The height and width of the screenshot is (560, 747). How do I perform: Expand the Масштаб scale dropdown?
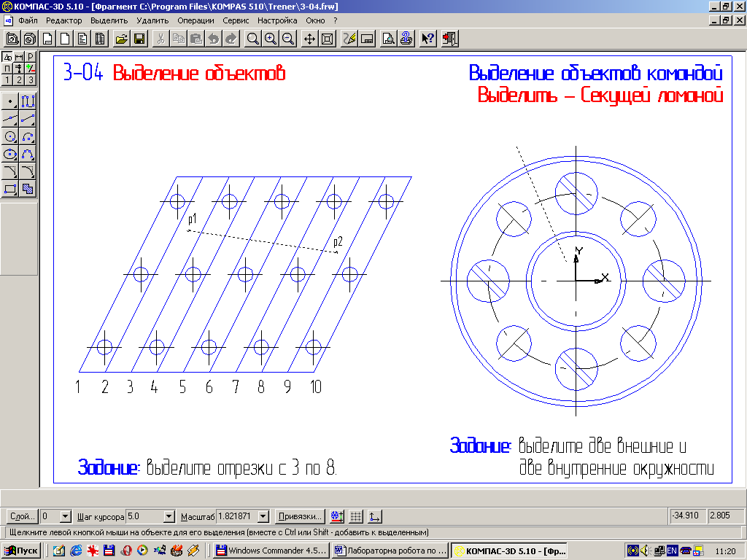(263, 516)
